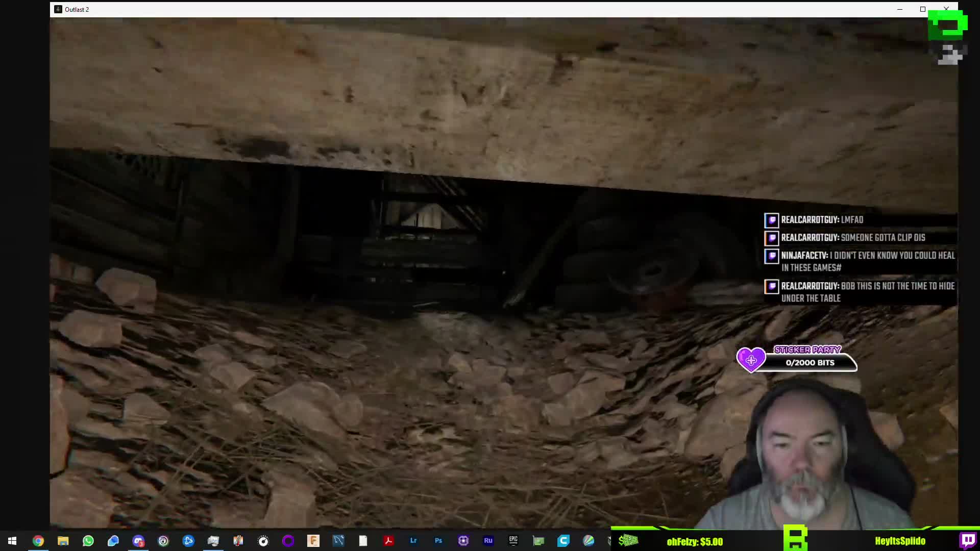980x551 pixels.
Task: Open the purple circle app in the taskbar
Action: (x=288, y=541)
